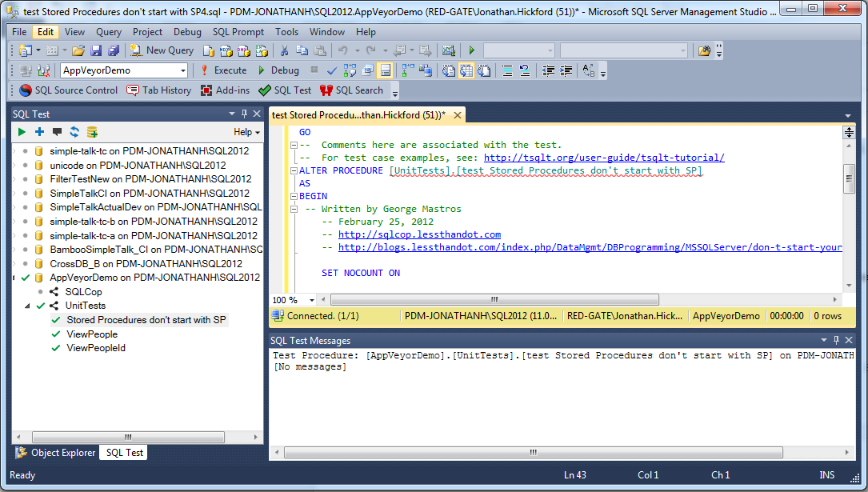Collapse the ALTER PROCEDURE code block

[x=294, y=170]
